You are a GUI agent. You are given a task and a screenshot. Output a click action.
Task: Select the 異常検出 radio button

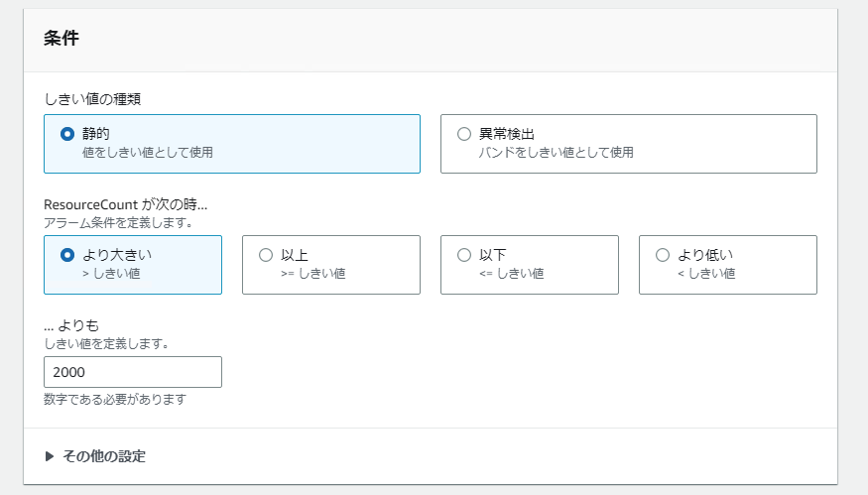(x=464, y=134)
